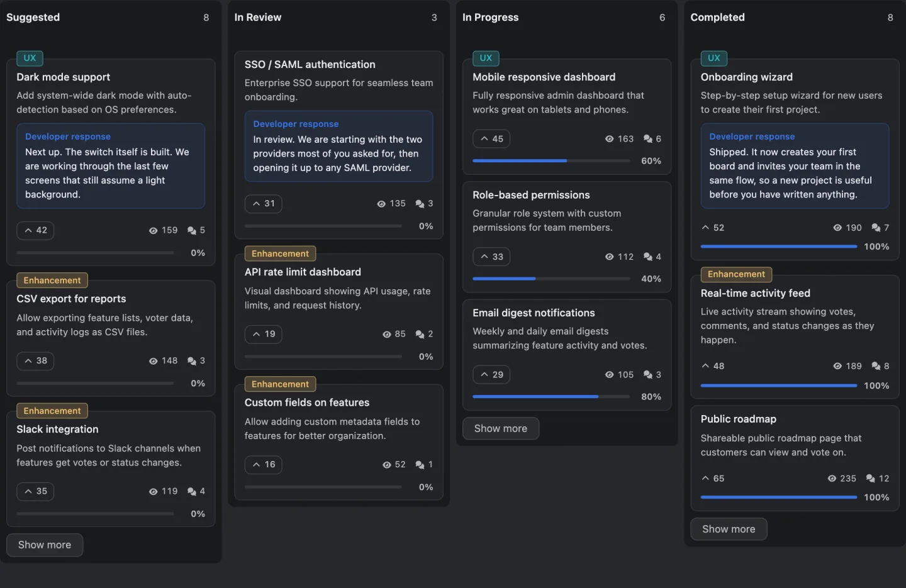Click the UX tag on Onboarding wizard
Viewport: 906px width, 588px height.
[x=714, y=58]
